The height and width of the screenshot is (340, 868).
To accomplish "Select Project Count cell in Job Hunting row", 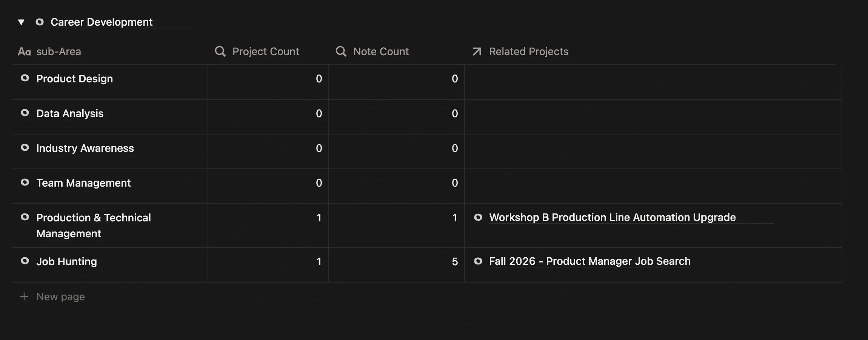I will click(x=268, y=265).
